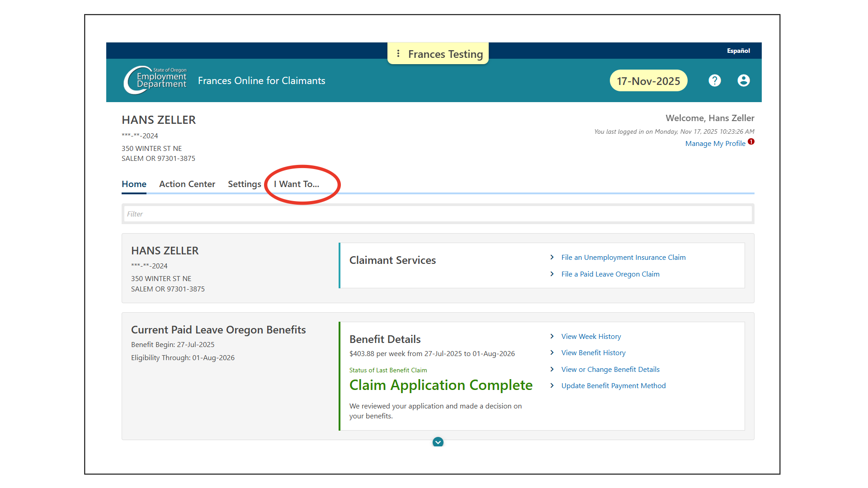Click the Claim Application Complete status text

click(441, 385)
